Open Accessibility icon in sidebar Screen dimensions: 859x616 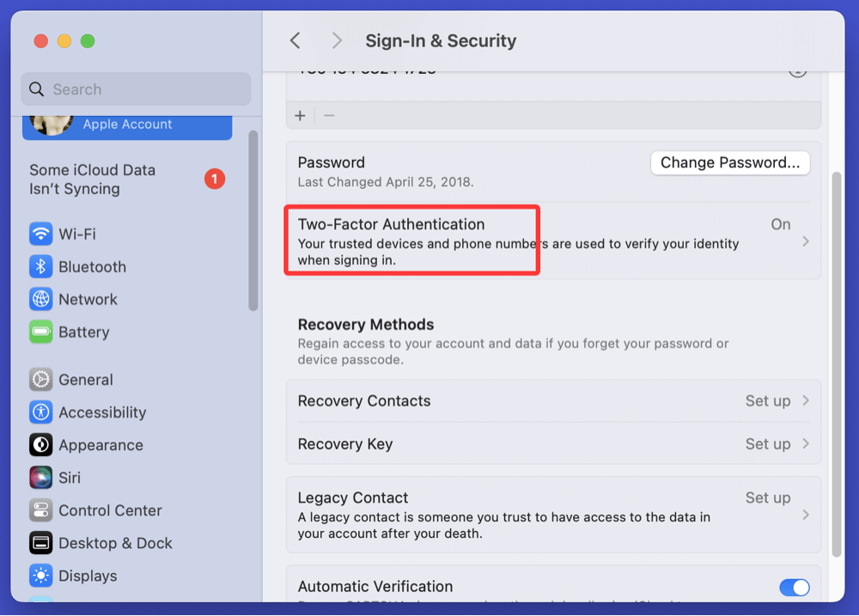click(x=40, y=412)
